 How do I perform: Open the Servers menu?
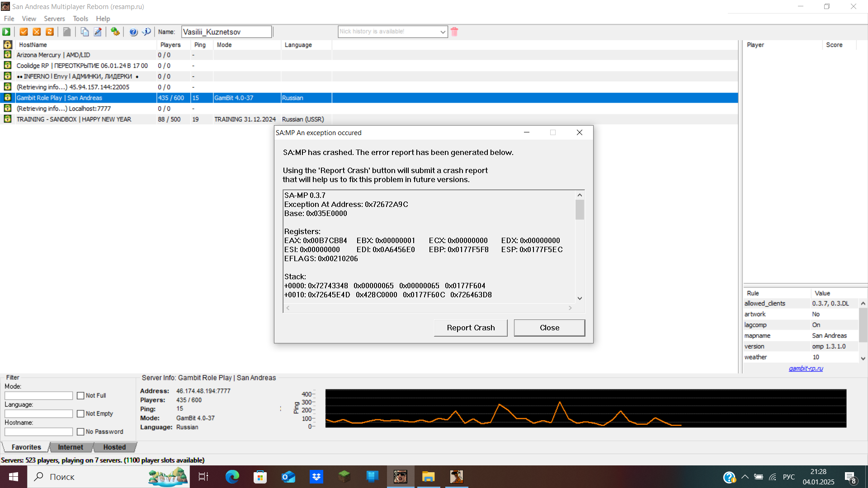pyautogui.click(x=54, y=19)
